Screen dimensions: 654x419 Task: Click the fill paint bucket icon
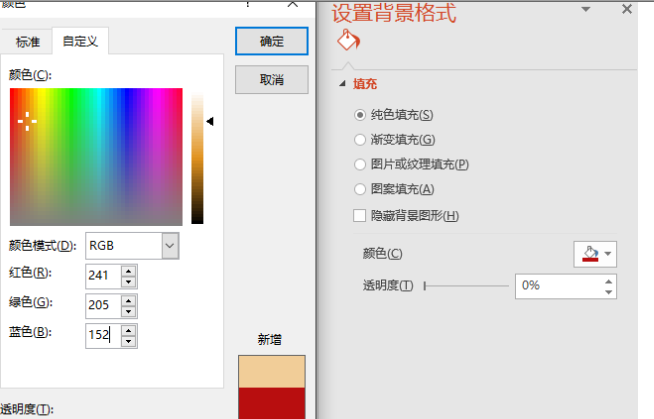click(348, 40)
